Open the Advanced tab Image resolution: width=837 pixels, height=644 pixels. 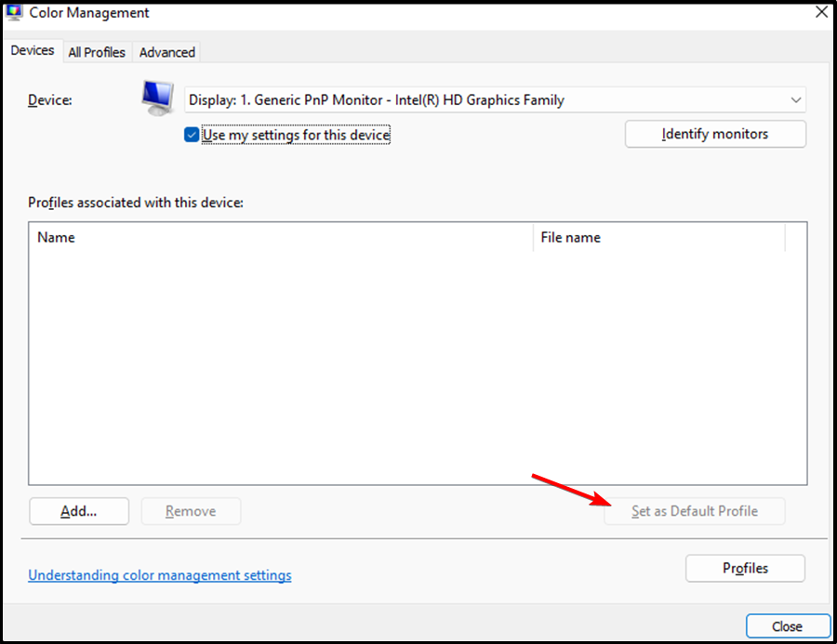(x=166, y=52)
